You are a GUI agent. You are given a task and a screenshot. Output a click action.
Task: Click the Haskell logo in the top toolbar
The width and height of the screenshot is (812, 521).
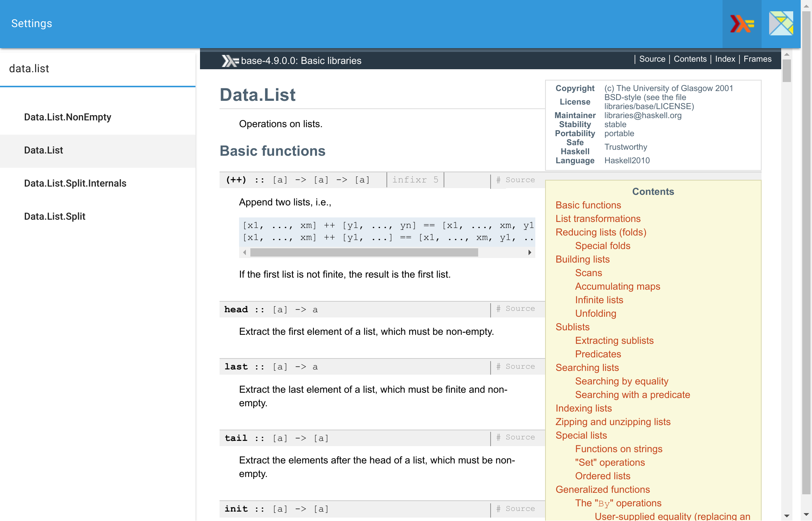click(741, 24)
